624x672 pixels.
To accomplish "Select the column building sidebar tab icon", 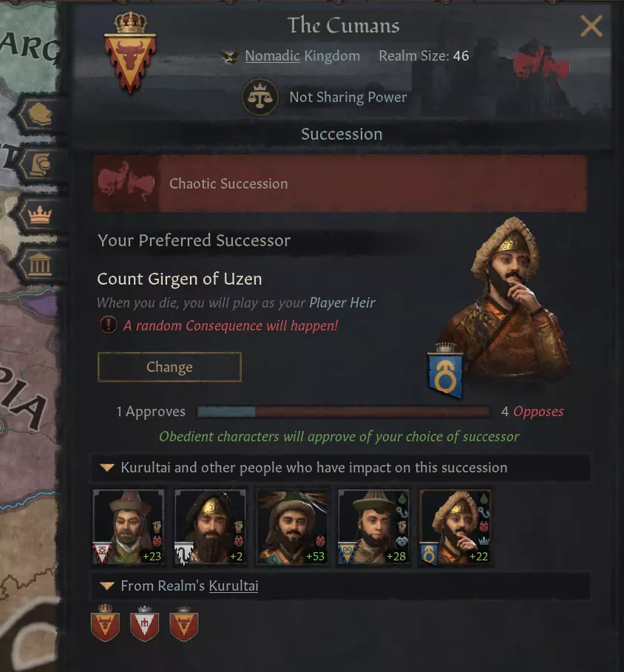I will [40, 264].
